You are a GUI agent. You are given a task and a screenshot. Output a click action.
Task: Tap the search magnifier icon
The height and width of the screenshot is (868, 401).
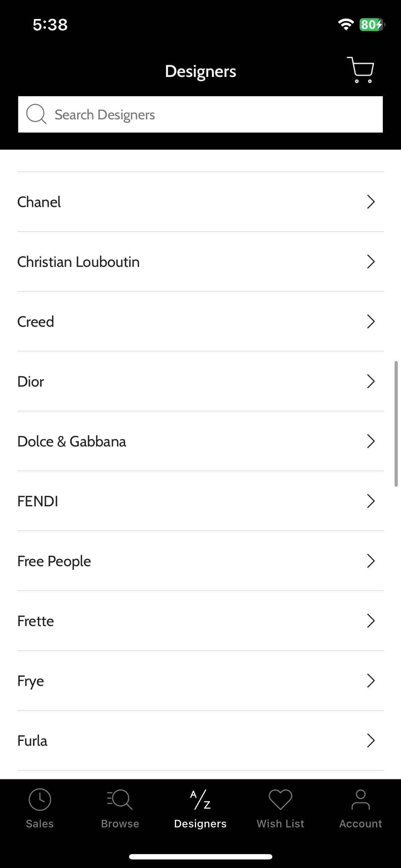coord(36,114)
